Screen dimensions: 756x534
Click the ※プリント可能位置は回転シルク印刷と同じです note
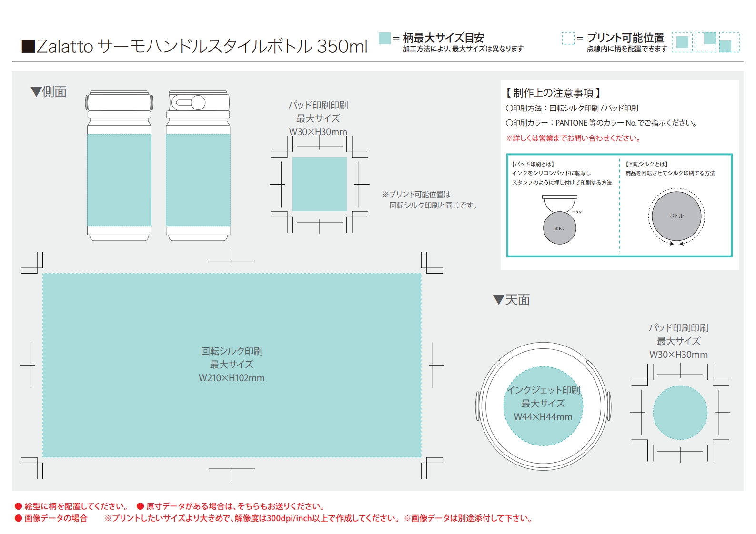(x=430, y=199)
